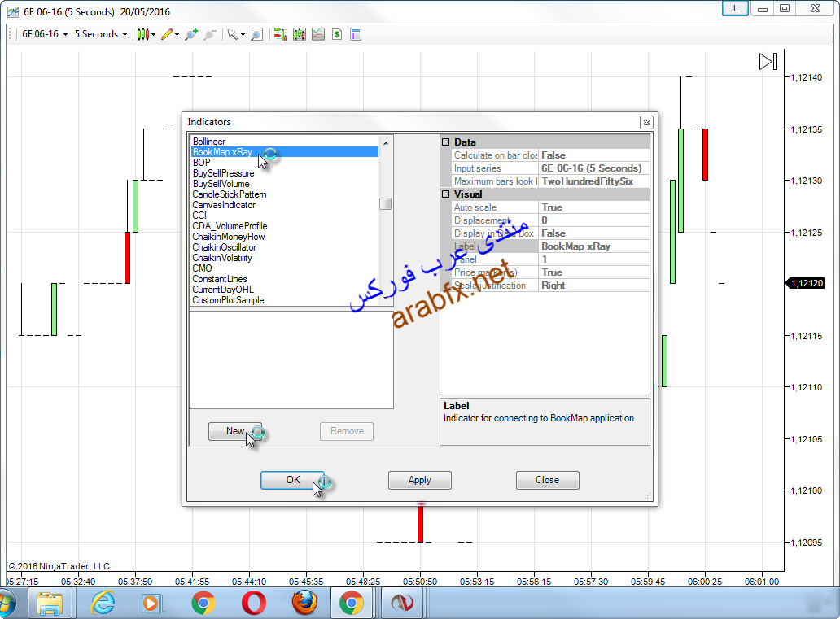Screen dimensions: 840x619
Task: Select BuySellVolume indicator
Action: click(x=285, y=184)
